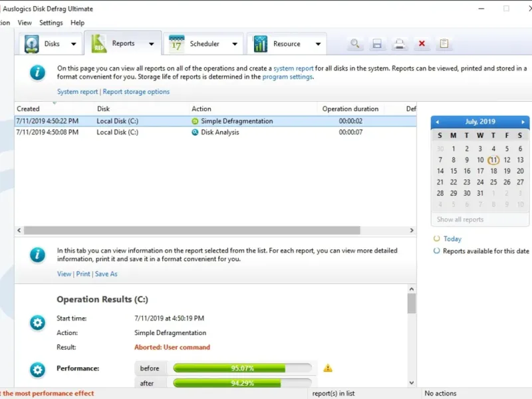Open the system report inline link
Viewport: 532px width, 399px height.
coord(293,68)
